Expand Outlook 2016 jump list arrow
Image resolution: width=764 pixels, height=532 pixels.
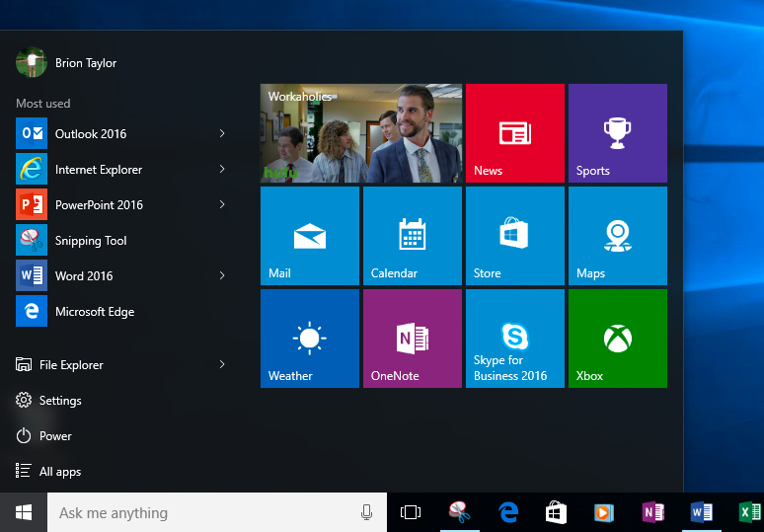222,133
